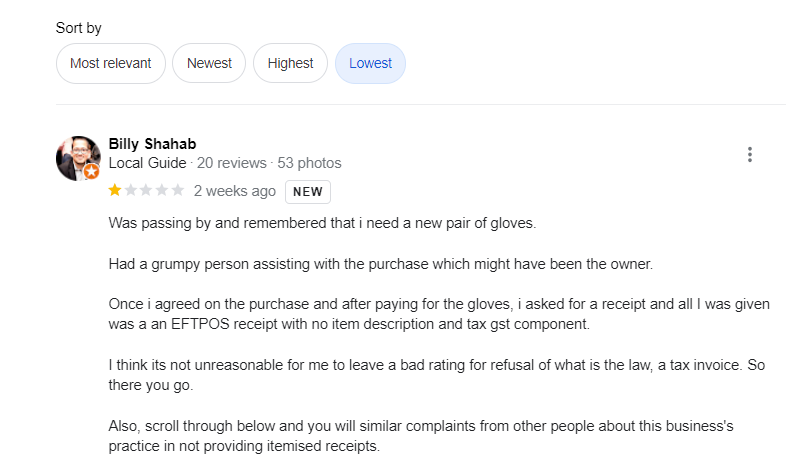806x460 pixels.
Task: Open the three-dot review options menu
Action: click(749, 155)
